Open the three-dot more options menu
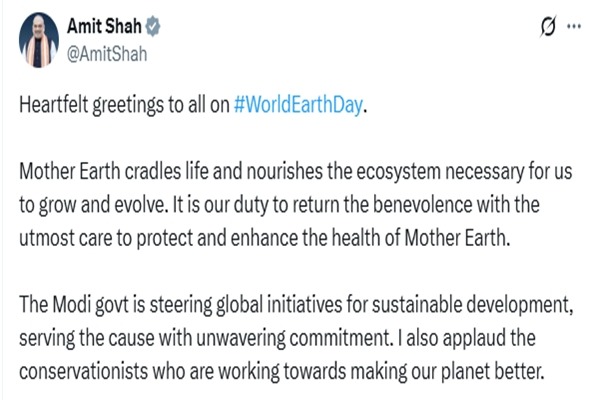 [574, 27]
